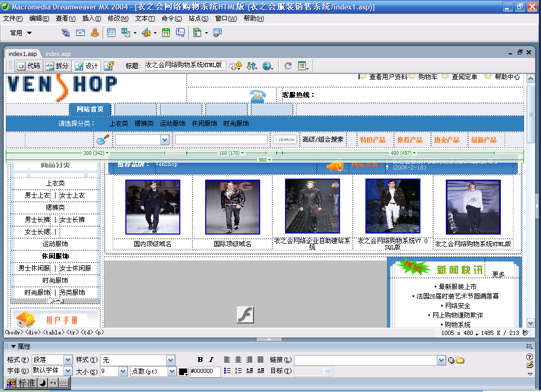Viewport: 541px width, 392px height.
Task: Insert a named anchor icon
Action: pos(95,33)
